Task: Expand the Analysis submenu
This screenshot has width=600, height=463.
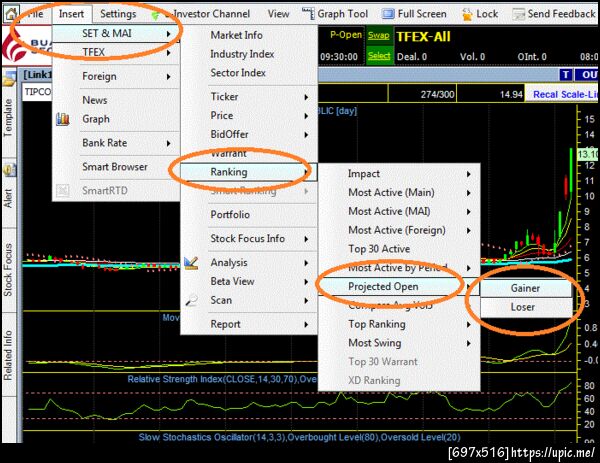Action: tap(249, 263)
